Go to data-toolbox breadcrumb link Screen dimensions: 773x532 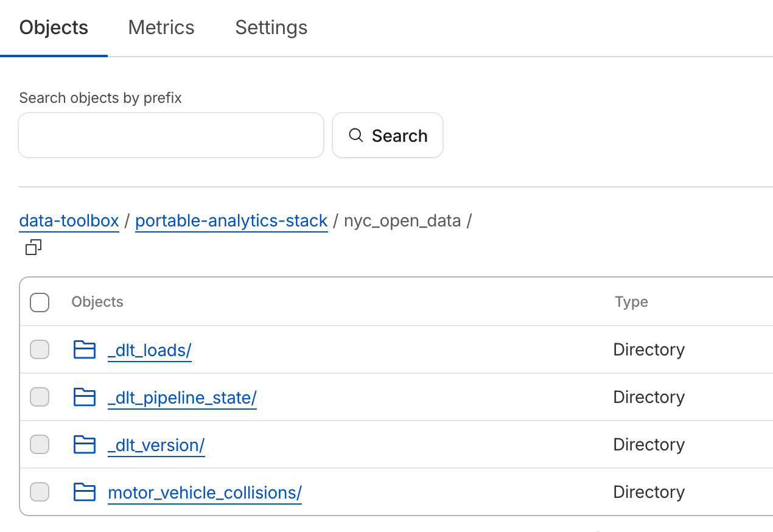point(69,220)
